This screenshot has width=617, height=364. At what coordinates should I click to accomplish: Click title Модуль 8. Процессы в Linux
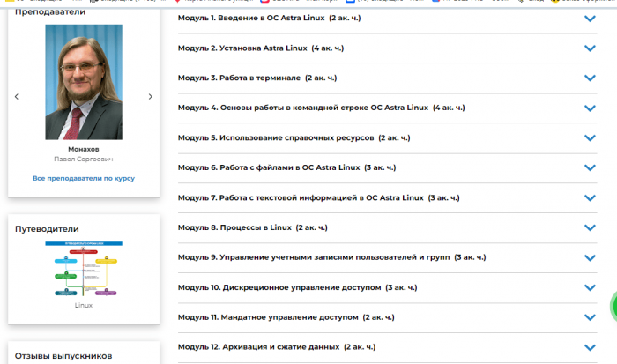tap(253, 227)
